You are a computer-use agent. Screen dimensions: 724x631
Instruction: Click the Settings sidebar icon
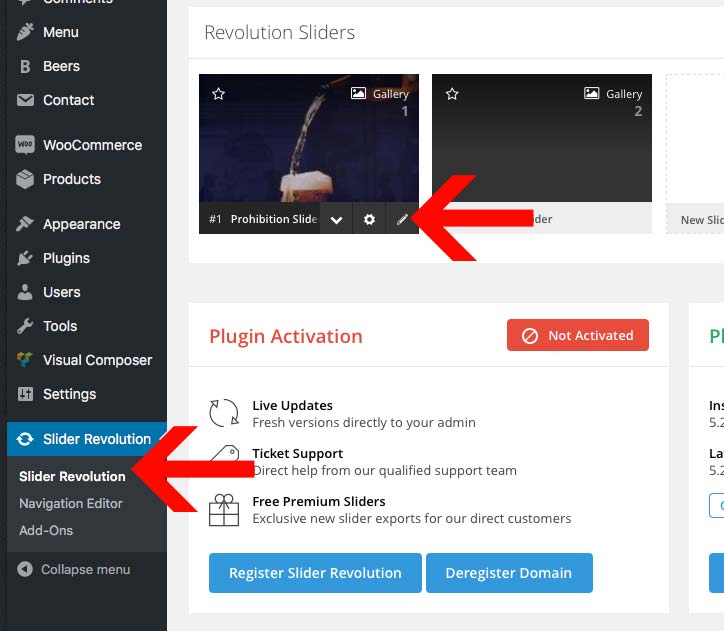click(25, 394)
